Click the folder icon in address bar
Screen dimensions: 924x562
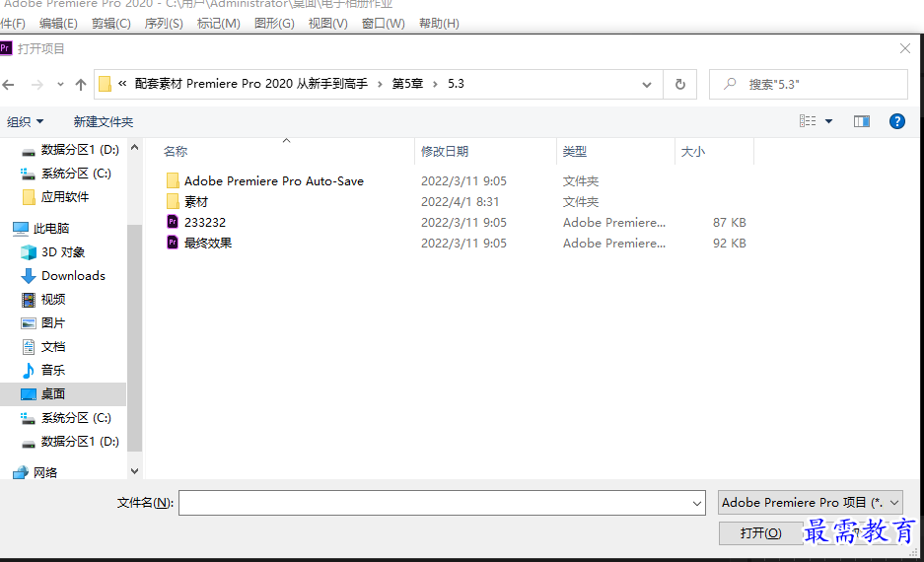(x=105, y=84)
